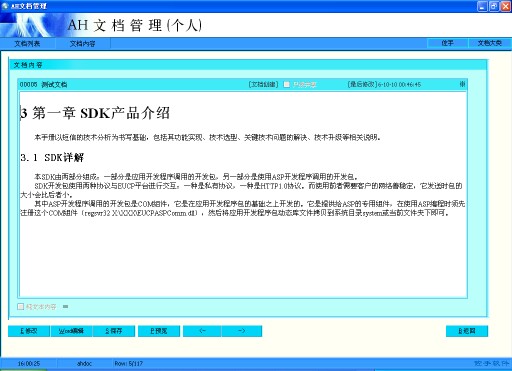
Task: Click the S 保存 save button
Action: (x=114, y=331)
